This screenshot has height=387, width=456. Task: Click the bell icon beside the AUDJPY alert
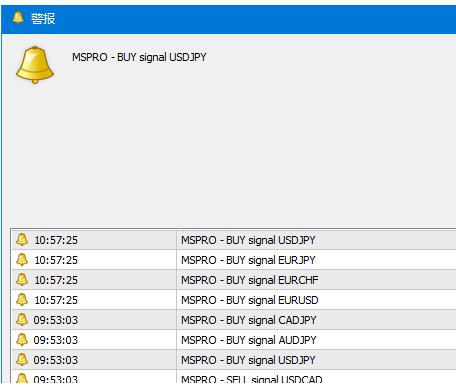(22, 340)
